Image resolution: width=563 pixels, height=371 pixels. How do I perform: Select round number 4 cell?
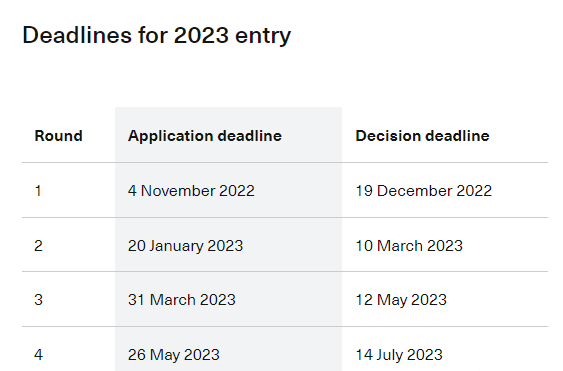pyautogui.click(x=38, y=355)
